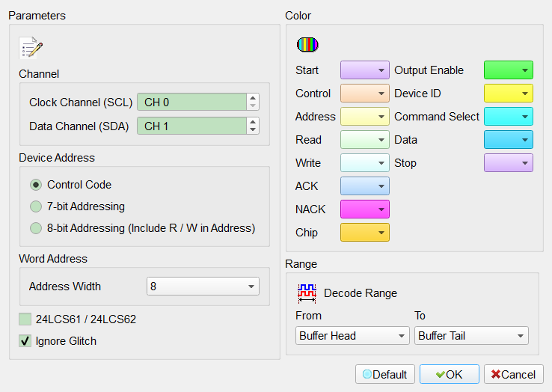552x392 pixels.
Task: Open the Data color swatch dropdown
Action: click(509, 140)
